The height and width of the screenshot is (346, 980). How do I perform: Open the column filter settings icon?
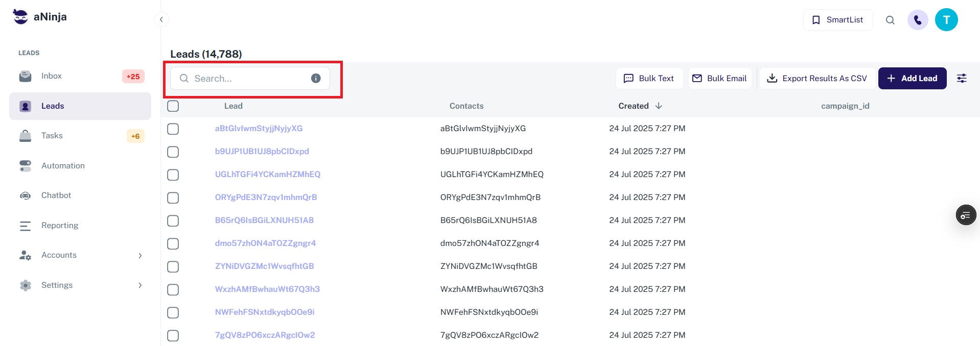point(961,78)
